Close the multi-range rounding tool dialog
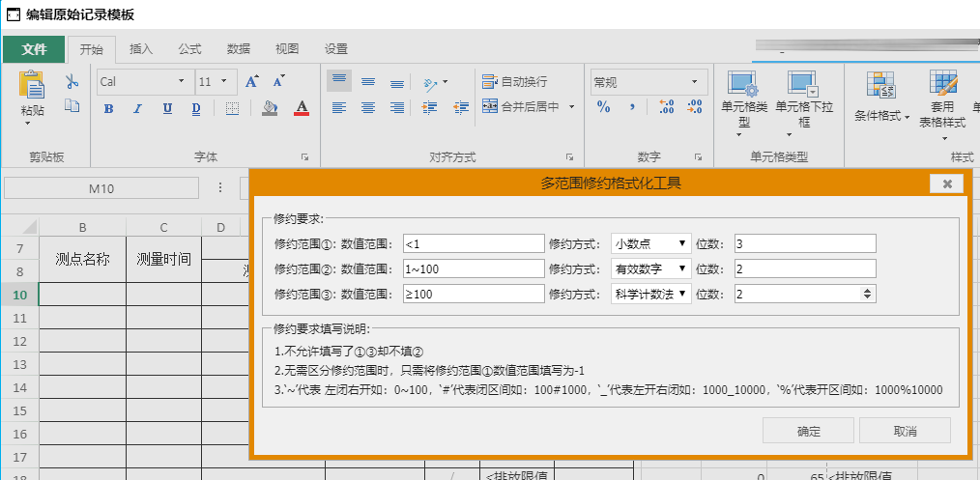 pyautogui.click(x=947, y=184)
